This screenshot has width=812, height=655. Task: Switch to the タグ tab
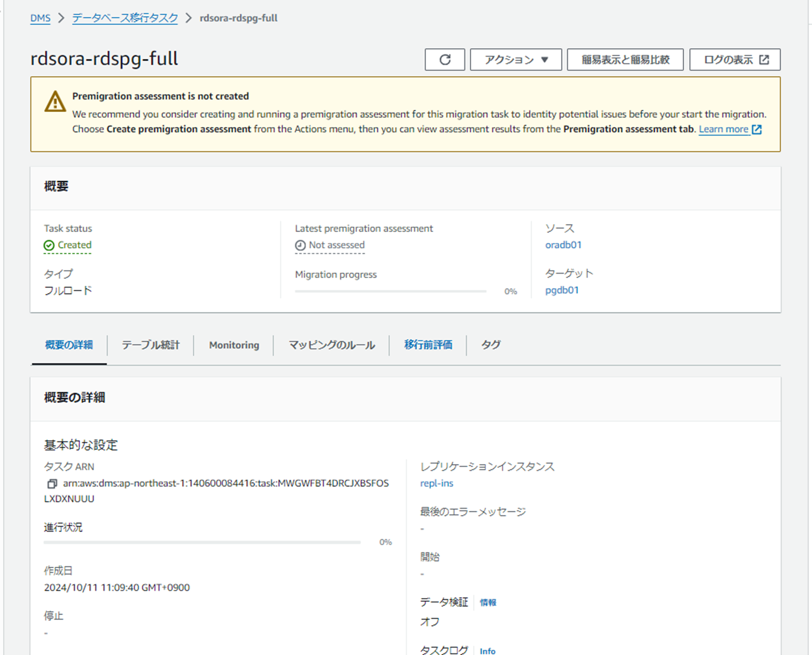pyautogui.click(x=491, y=345)
